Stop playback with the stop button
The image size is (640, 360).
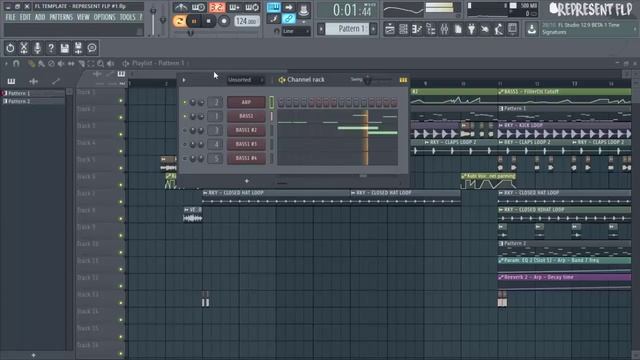pos(209,21)
